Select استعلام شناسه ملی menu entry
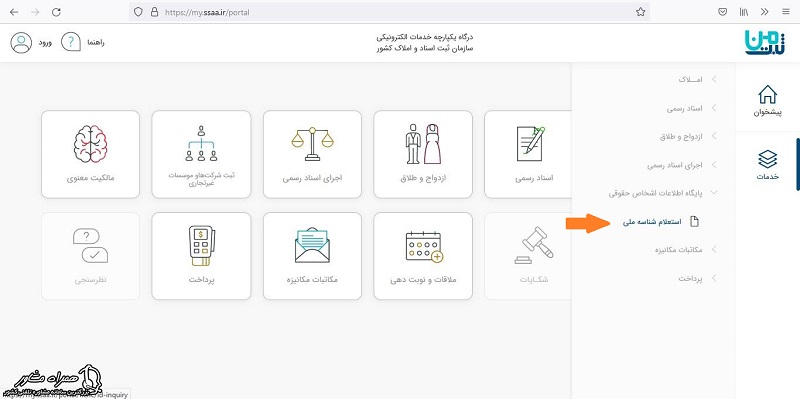The width and height of the screenshot is (800, 399). click(x=652, y=222)
